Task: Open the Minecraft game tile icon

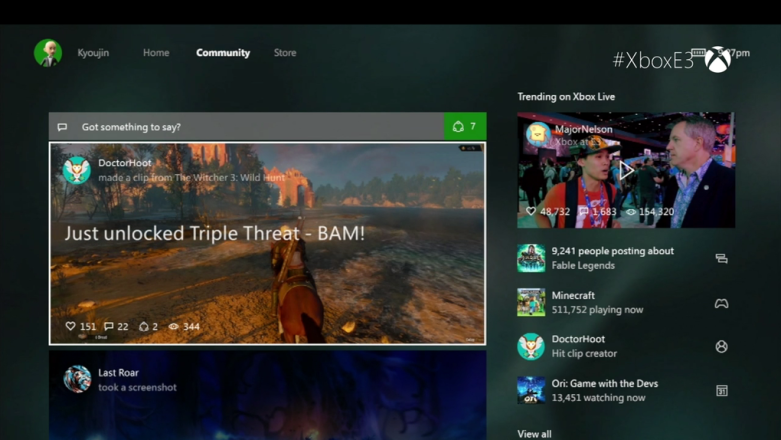Action: 531,302
